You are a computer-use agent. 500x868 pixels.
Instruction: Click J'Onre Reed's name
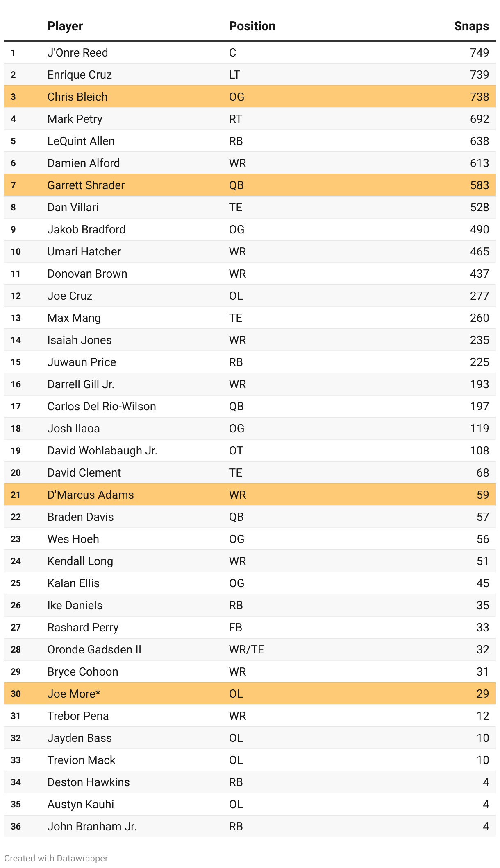click(78, 52)
